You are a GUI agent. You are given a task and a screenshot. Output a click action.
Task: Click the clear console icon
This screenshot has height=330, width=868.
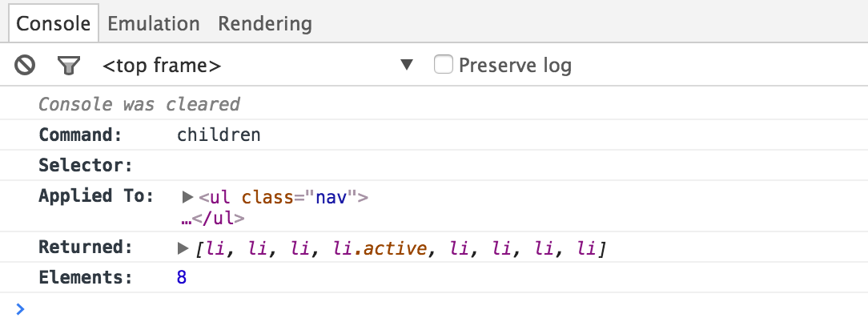point(25,65)
